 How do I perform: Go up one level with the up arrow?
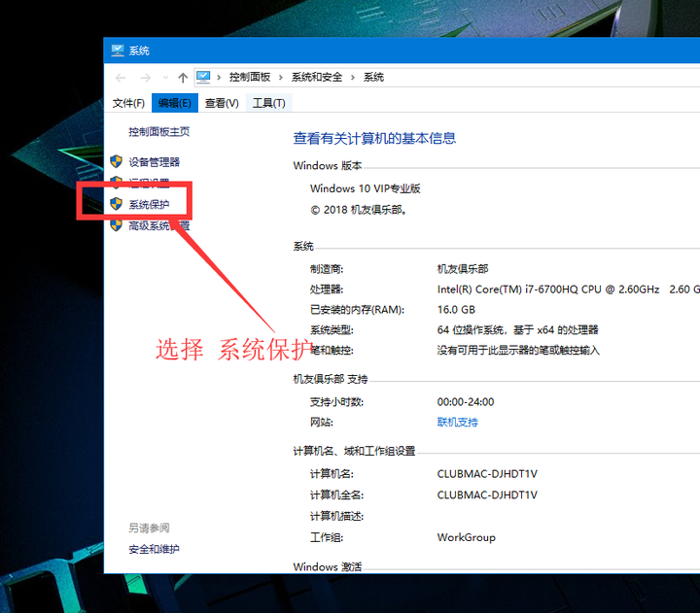click(x=183, y=78)
